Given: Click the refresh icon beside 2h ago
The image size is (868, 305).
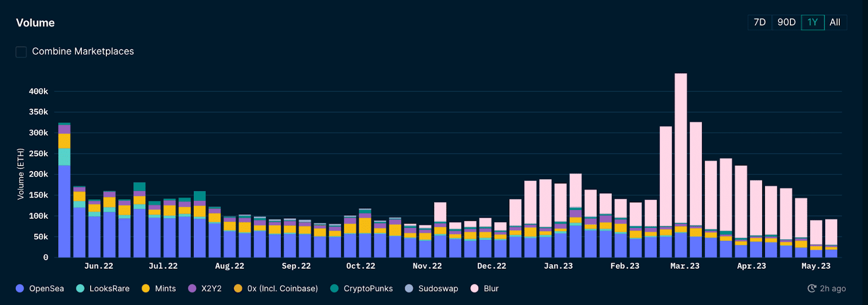Looking at the screenshot, I should point(812,289).
